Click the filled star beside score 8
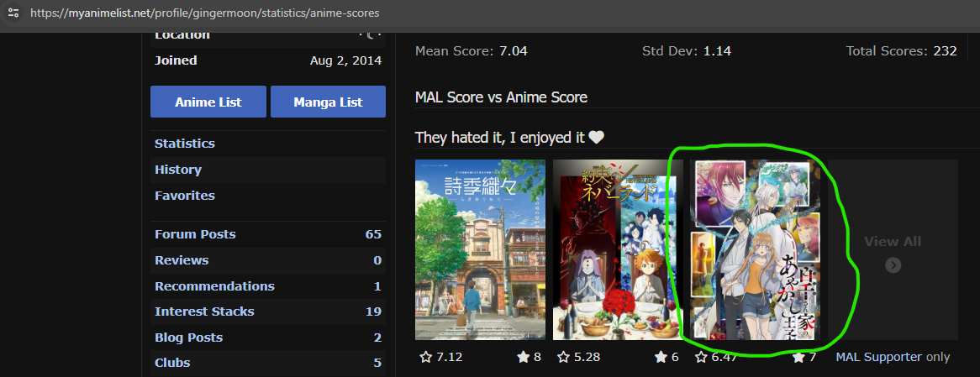The image size is (980, 377). point(523,357)
